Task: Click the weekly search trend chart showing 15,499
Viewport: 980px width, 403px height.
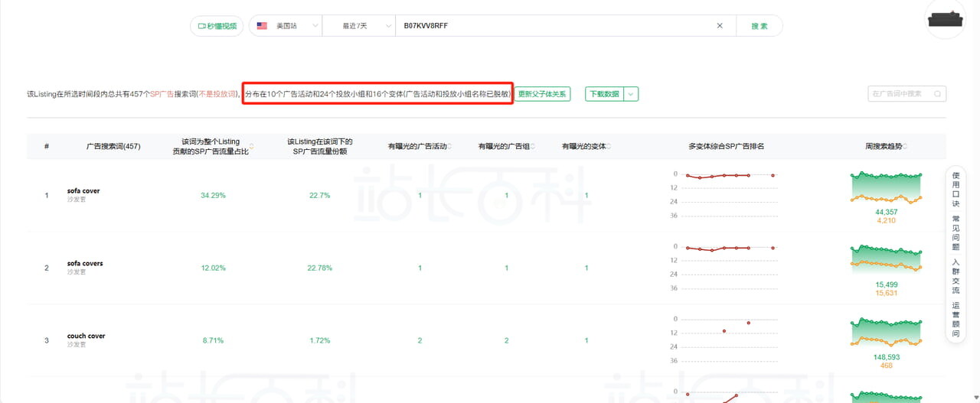Action: coord(886,258)
